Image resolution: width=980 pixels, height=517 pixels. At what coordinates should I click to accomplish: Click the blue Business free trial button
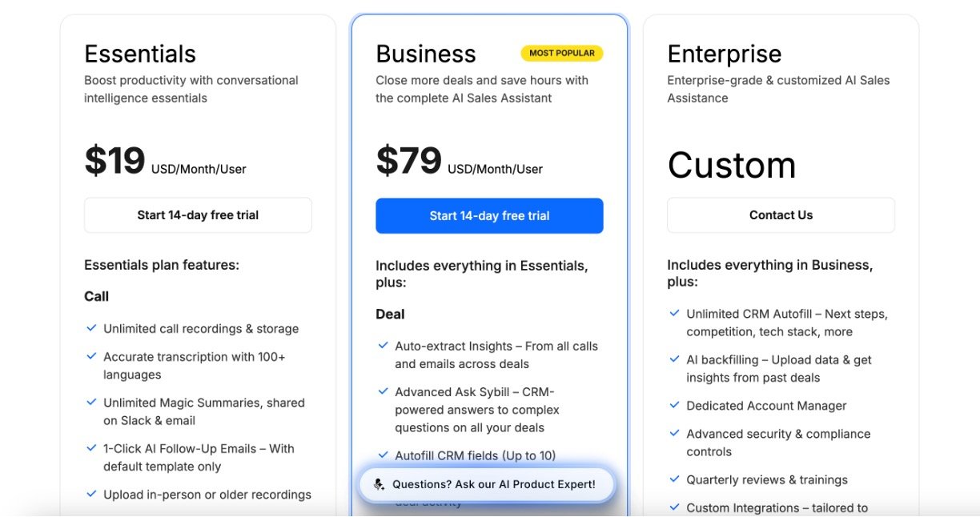point(489,216)
